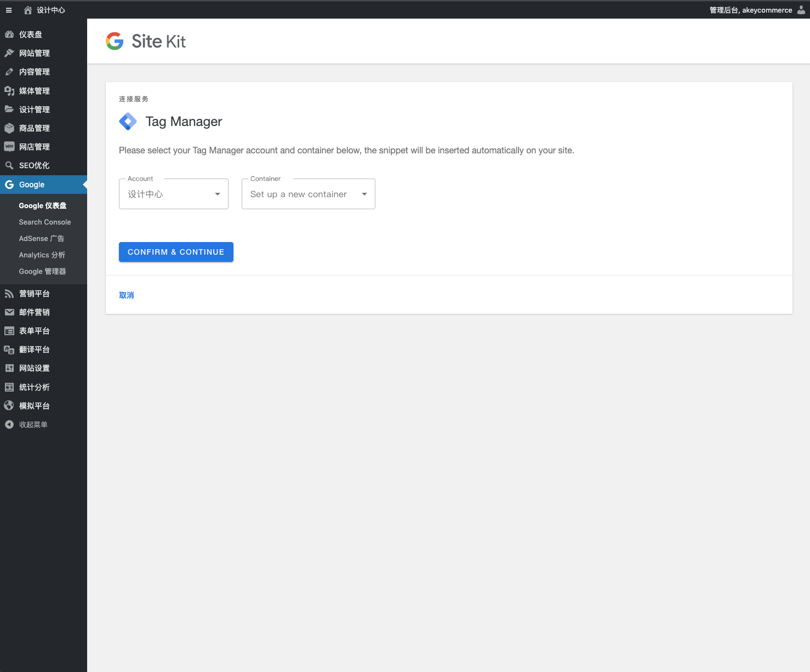Click the 翻译平台 translate icon
810x672 pixels.
point(9,349)
